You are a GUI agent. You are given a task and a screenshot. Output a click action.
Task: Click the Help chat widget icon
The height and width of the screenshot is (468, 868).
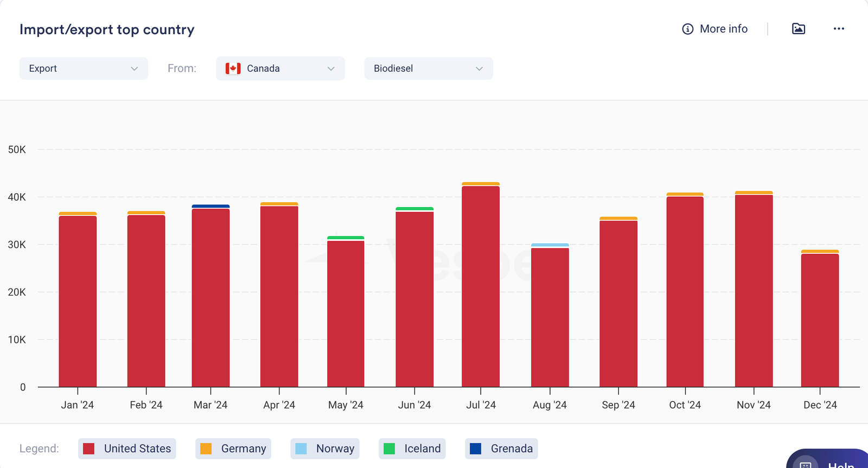pos(806,464)
